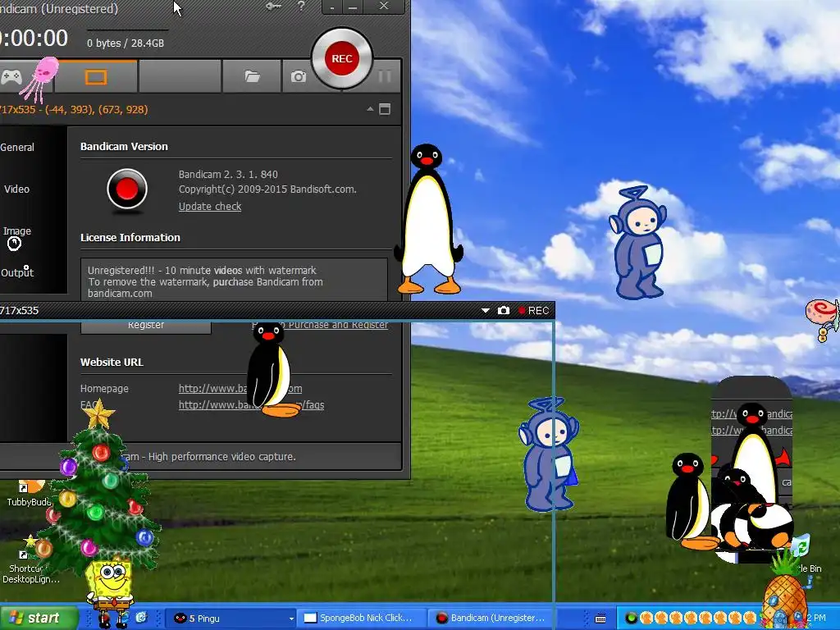Capture a screenshot with Bandicam's camera icon

point(299,77)
